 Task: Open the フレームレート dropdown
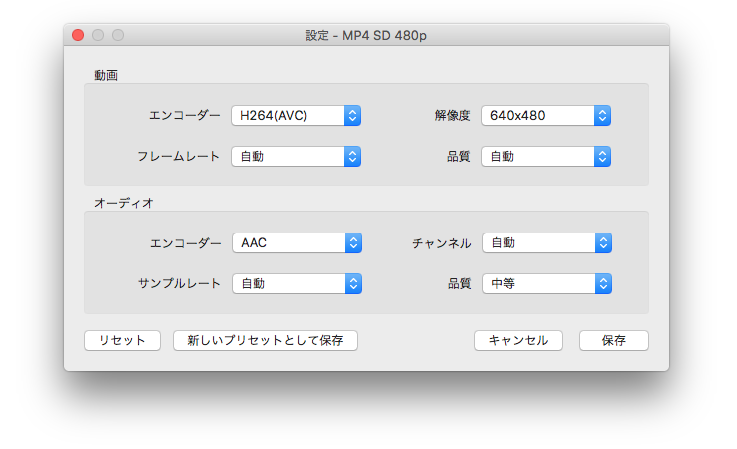(x=296, y=156)
